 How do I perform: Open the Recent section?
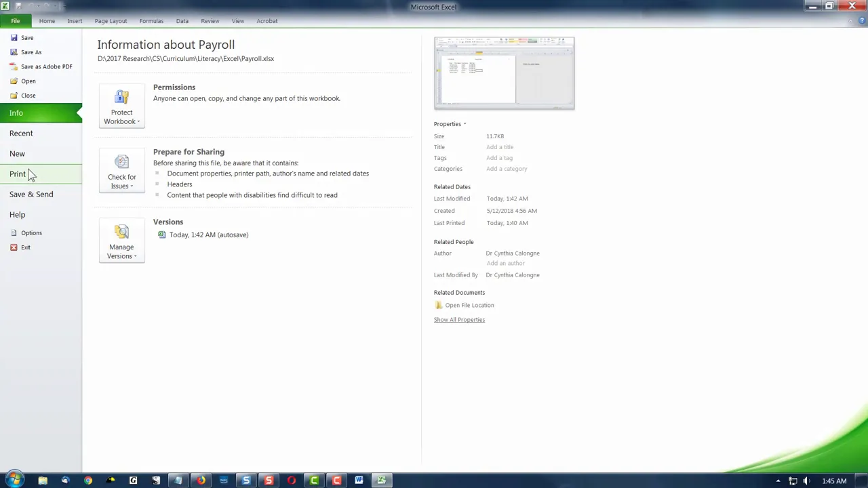[x=41, y=134]
